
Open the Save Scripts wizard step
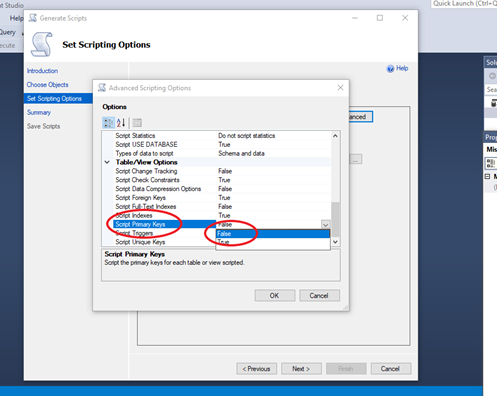(x=44, y=126)
